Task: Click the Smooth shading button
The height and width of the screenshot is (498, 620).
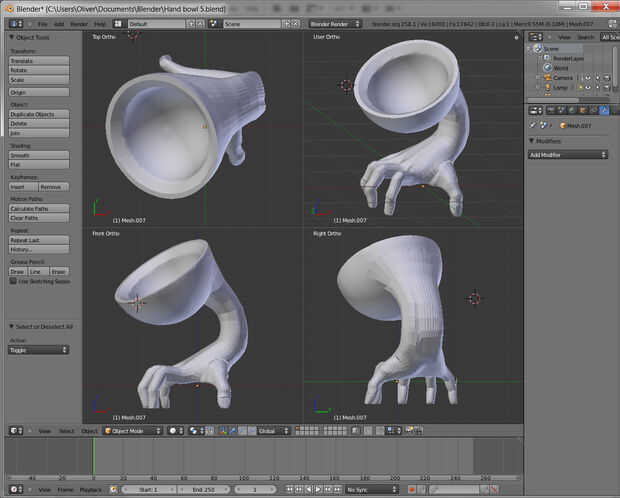Action: point(39,155)
